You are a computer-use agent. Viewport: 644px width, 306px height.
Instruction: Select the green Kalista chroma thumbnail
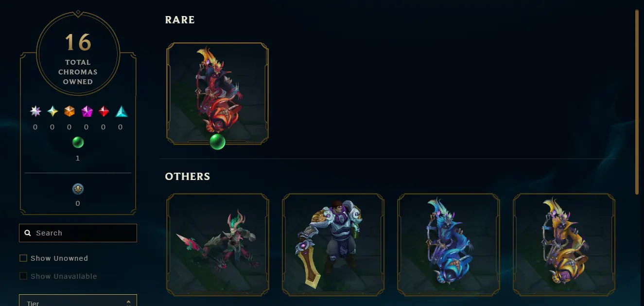point(217,245)
